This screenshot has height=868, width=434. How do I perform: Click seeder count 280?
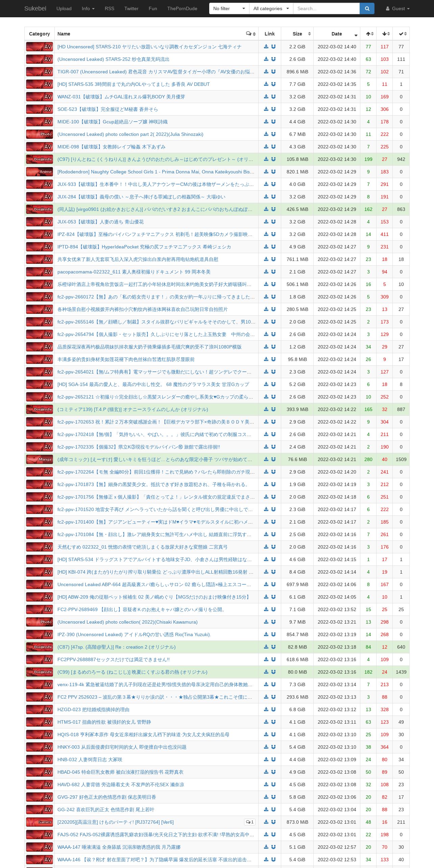pyautogui.click(x=368, y=459)
